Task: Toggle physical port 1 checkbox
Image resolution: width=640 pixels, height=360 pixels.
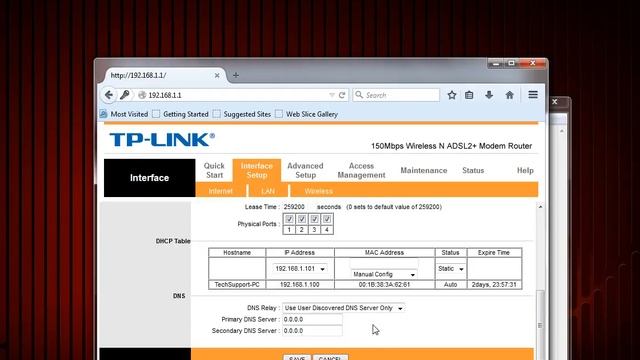Action: tap(289, 219)
